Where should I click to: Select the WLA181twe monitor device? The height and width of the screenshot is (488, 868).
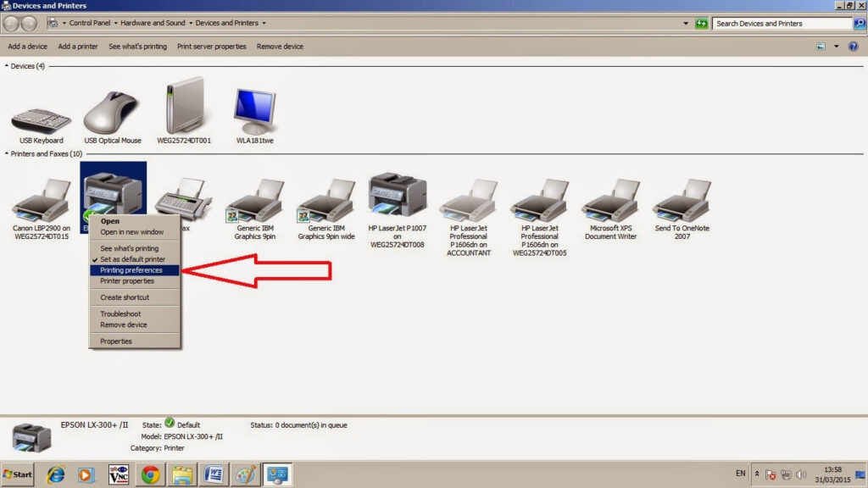[254, 111]
